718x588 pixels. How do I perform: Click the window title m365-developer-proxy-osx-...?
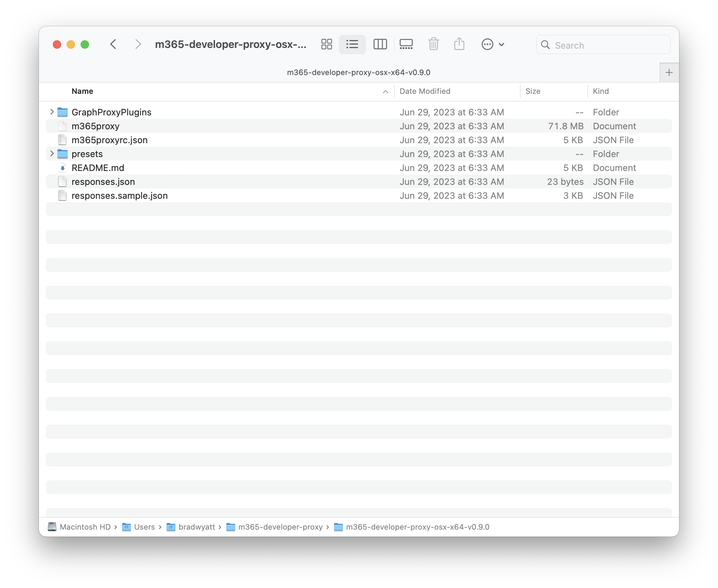point(230,44)
